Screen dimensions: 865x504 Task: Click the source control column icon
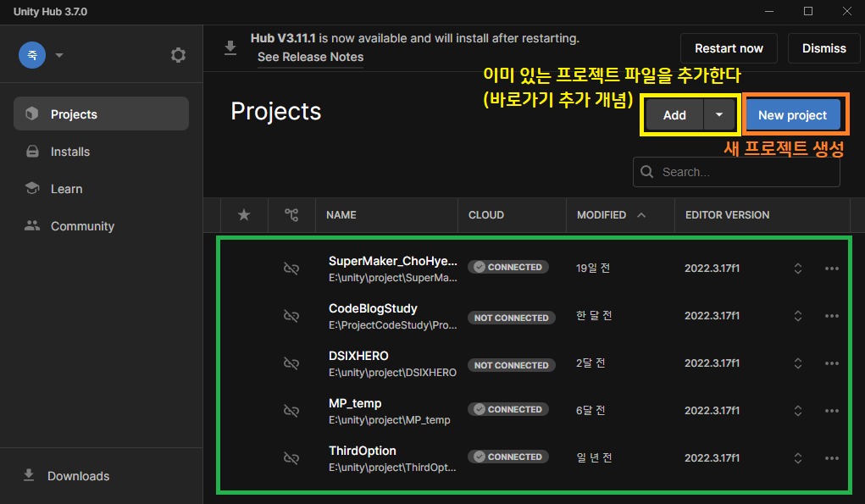click(291, 215)
